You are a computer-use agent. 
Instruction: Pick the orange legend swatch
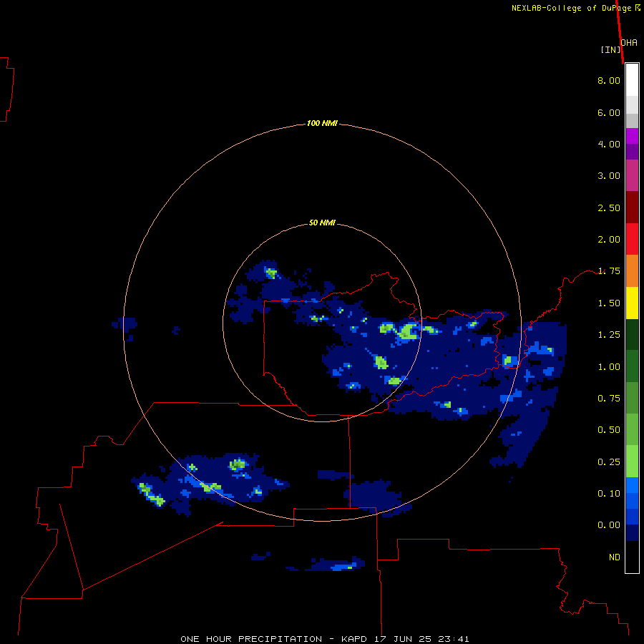tap(632, 270)
